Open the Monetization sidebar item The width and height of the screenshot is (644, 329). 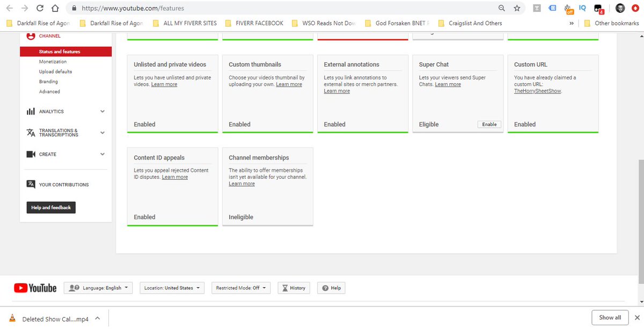(x=53, y=62)
